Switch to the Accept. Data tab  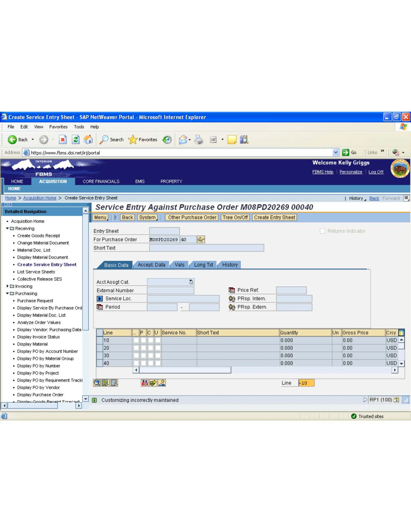[x=152, y=265]
